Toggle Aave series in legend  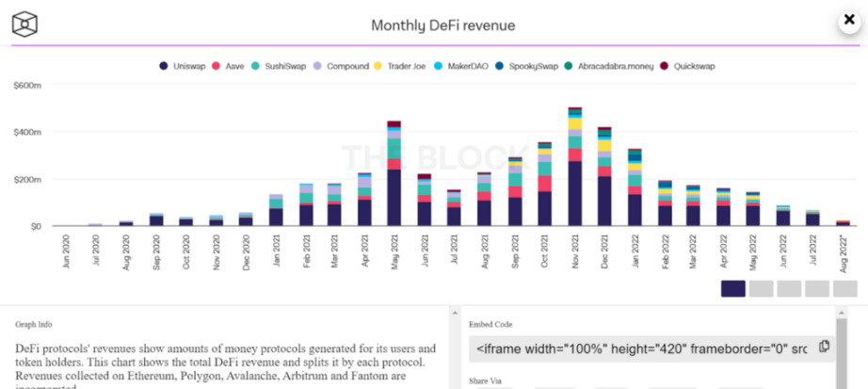[228, 67]
